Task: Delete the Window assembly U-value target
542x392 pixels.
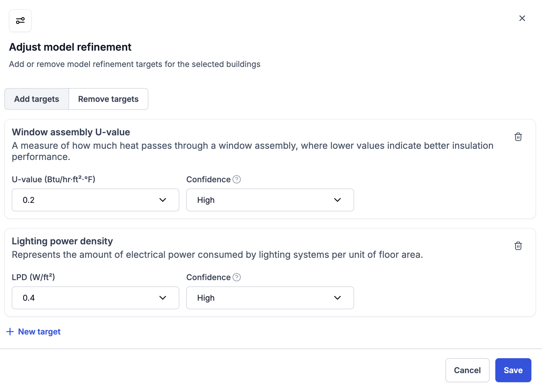Action: pyautogui.click(x=518, y=137)
